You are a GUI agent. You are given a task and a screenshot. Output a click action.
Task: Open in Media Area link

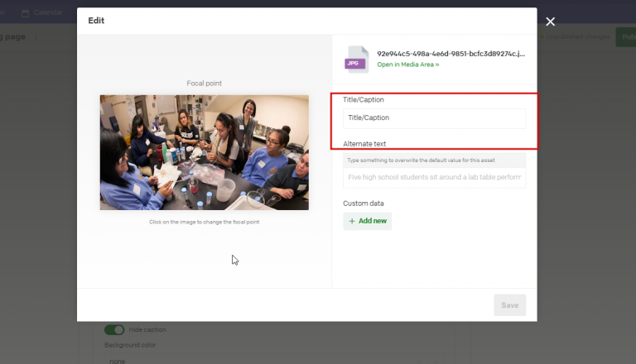407,65
